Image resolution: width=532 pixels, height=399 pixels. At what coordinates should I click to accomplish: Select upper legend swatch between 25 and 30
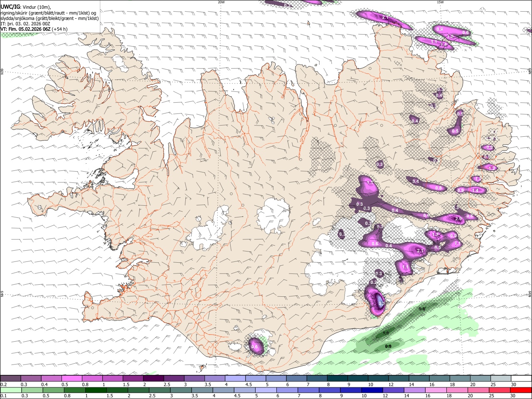coord(501,379)
